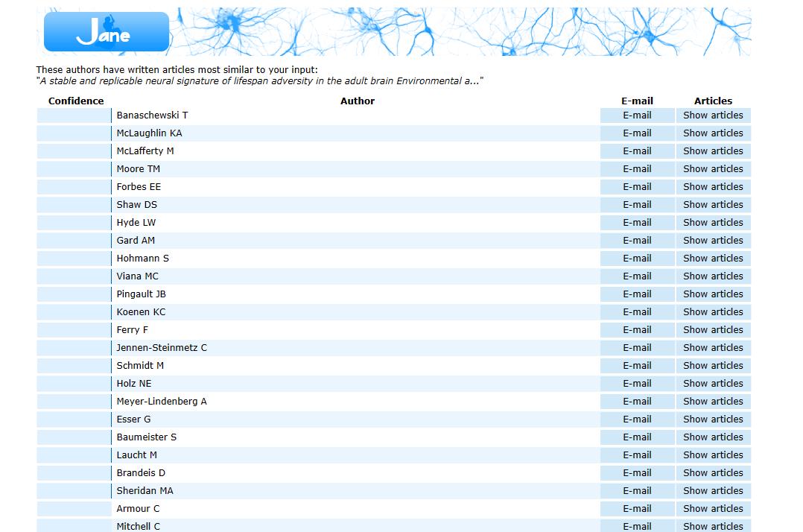Click E-mail for Armour C
Image resolution: width=803 pixels, height=532 pixels.
click(x=637, y=509)
